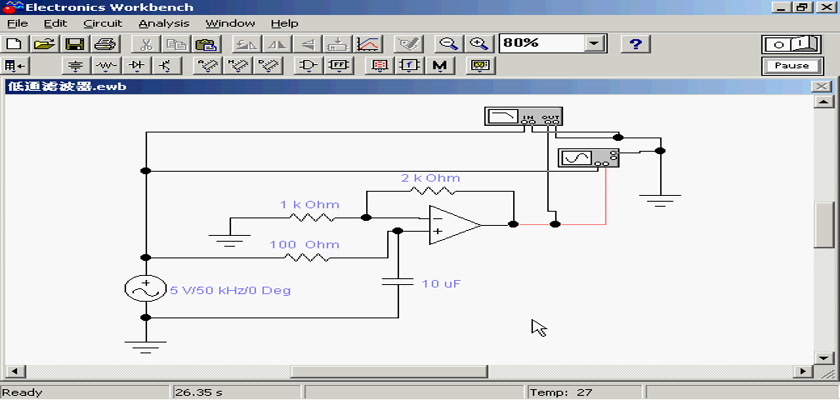Open an existing circuit file

[45, 44]
